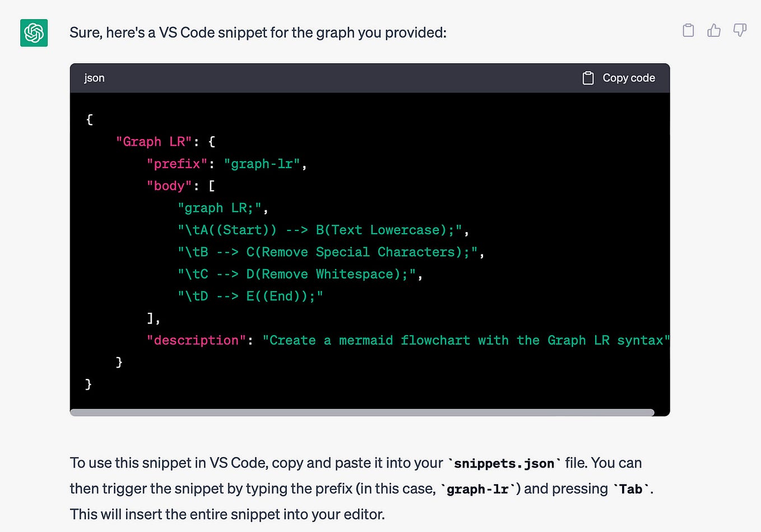Click the inline graph-lr code reference

(x=477, y=489)
